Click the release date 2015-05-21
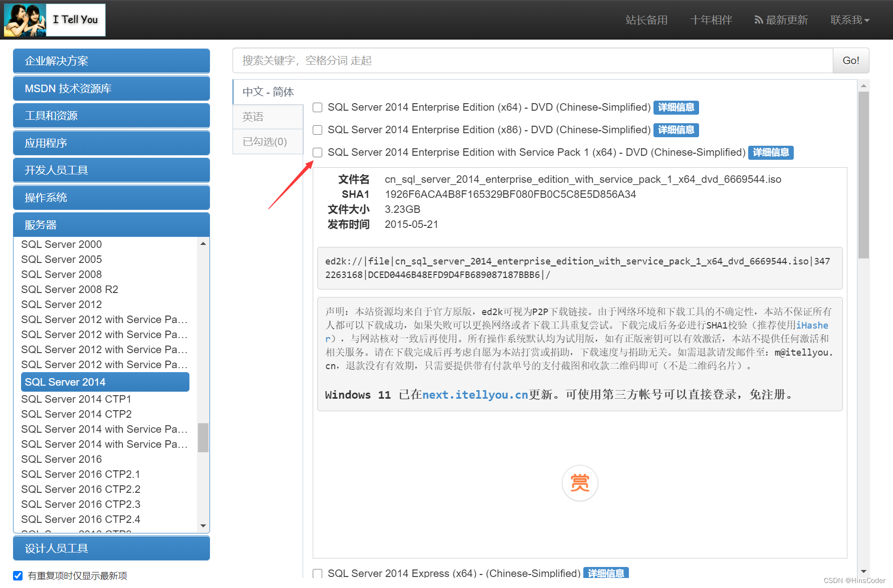Viewport: 893px width, 588px height. [x=411, y=224]
